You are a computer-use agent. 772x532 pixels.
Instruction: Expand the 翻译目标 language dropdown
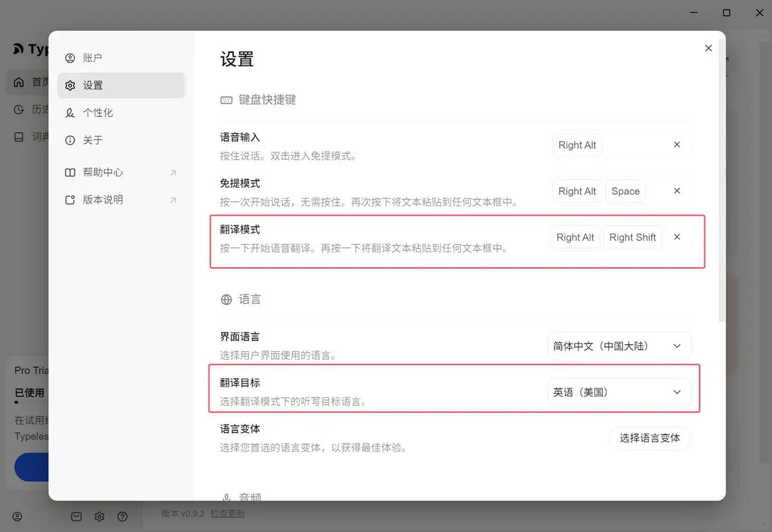[619, 392]
